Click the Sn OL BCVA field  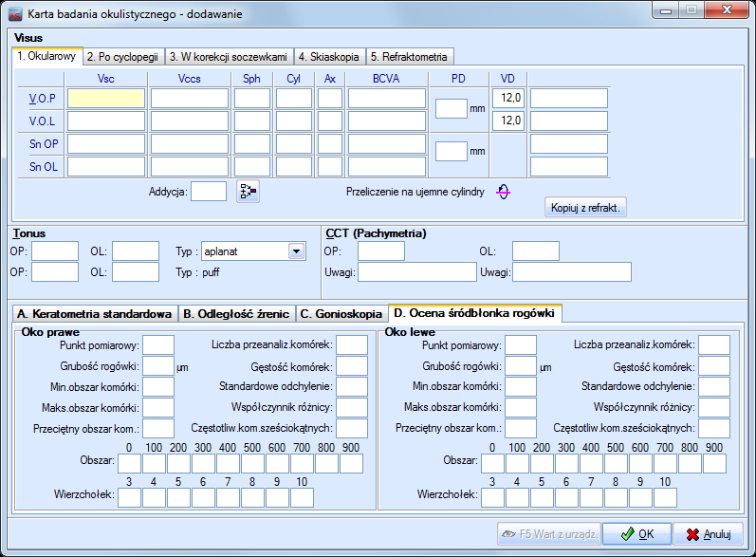[387, 166]
